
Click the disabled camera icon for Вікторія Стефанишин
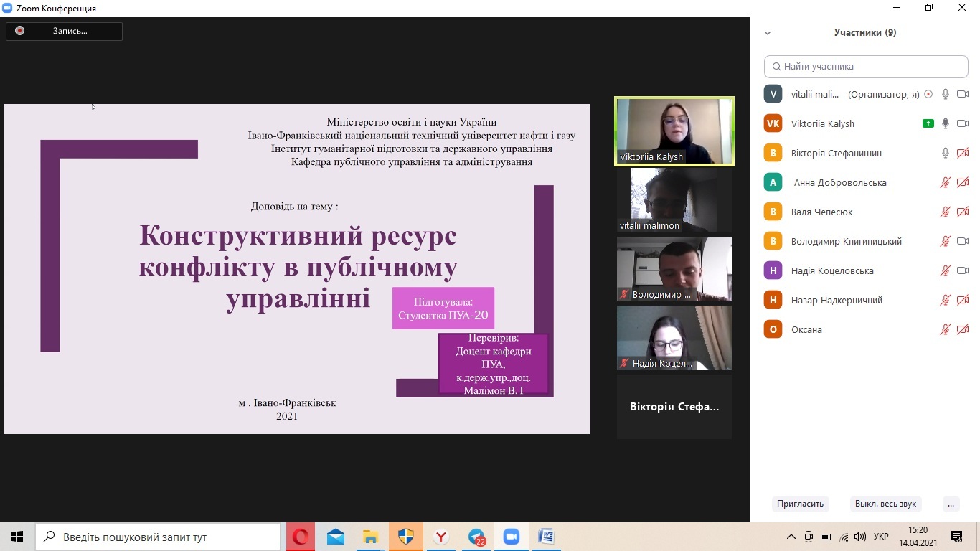click(x=963, y=153)
